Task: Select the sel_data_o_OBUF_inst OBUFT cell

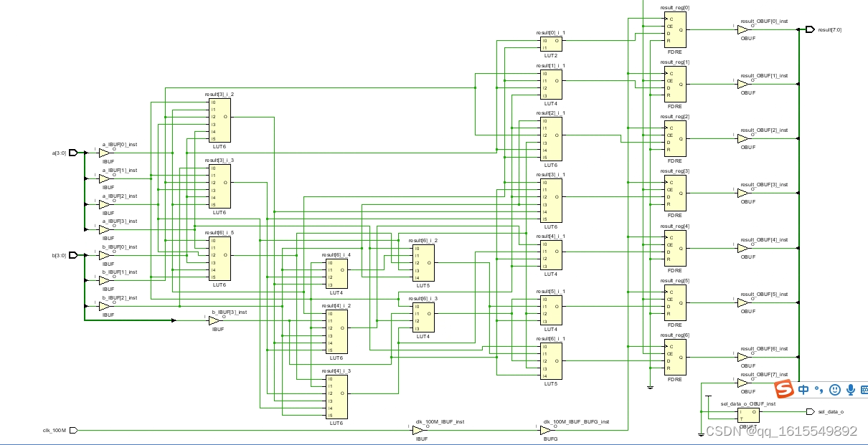Action: coord(747,415)
